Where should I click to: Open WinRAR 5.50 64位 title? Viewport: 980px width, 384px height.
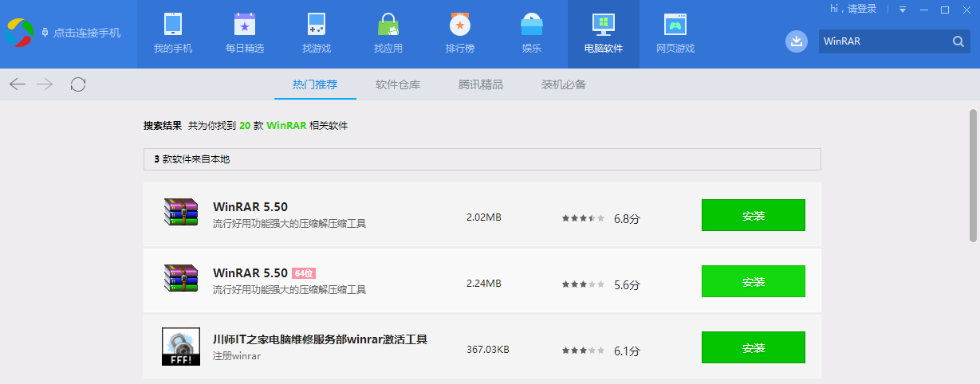(250, 273)
